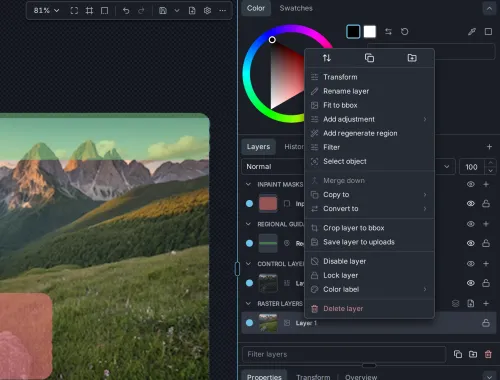Open canvas settings gear icon
This screenshot has height=380, width=500.
click(207, 11)
